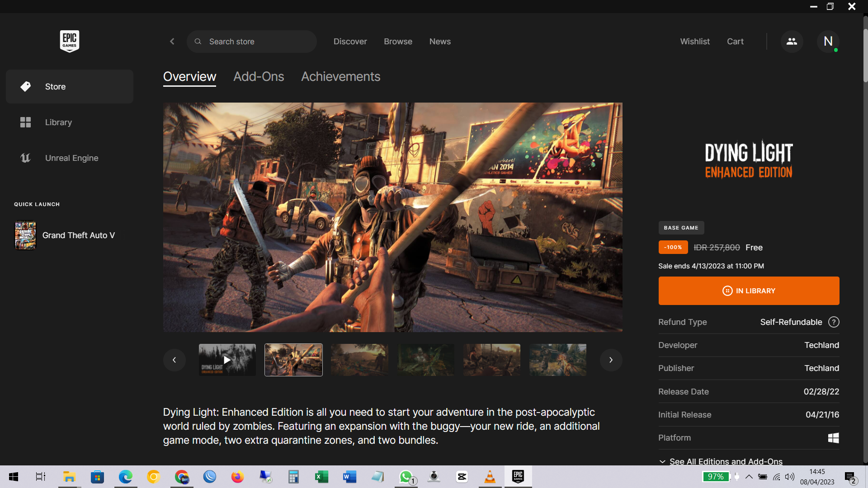Click the play video thumbnail
Screen dimensions: 868x488
tap(228, 359)
